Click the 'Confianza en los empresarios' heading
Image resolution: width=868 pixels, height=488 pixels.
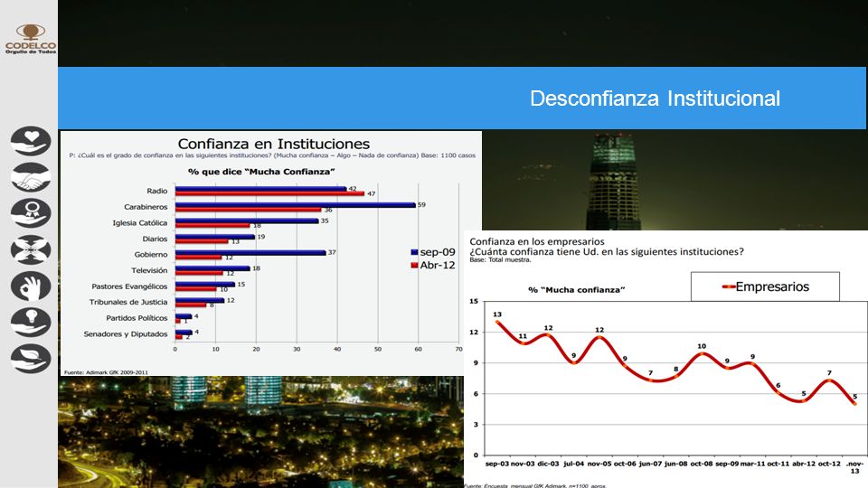pos(537,242)
